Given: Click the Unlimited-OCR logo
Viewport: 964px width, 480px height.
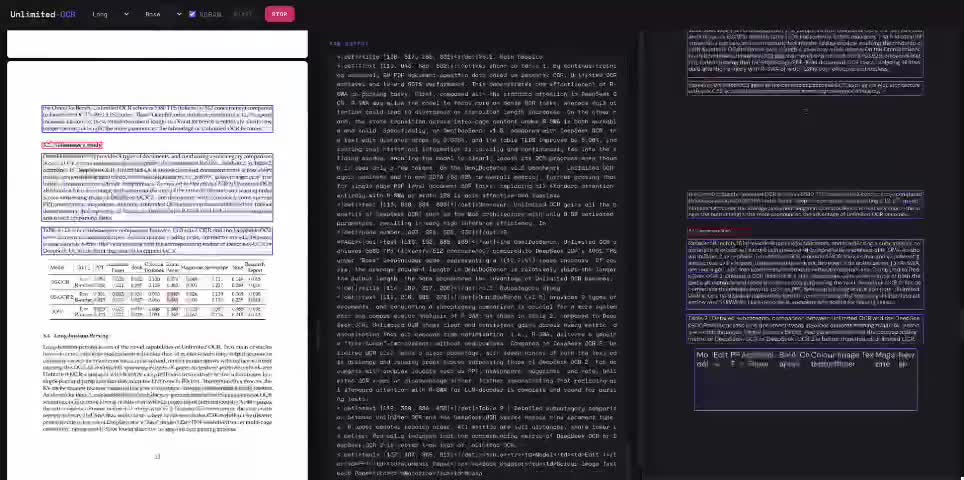Looking at the screenshot, I should tap(43, 14).
